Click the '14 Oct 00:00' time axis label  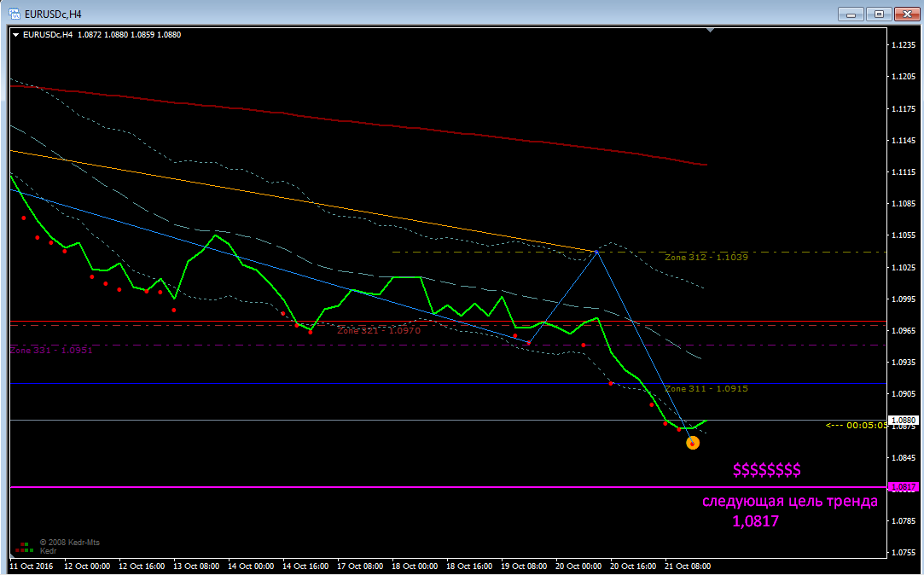point(251,566)
